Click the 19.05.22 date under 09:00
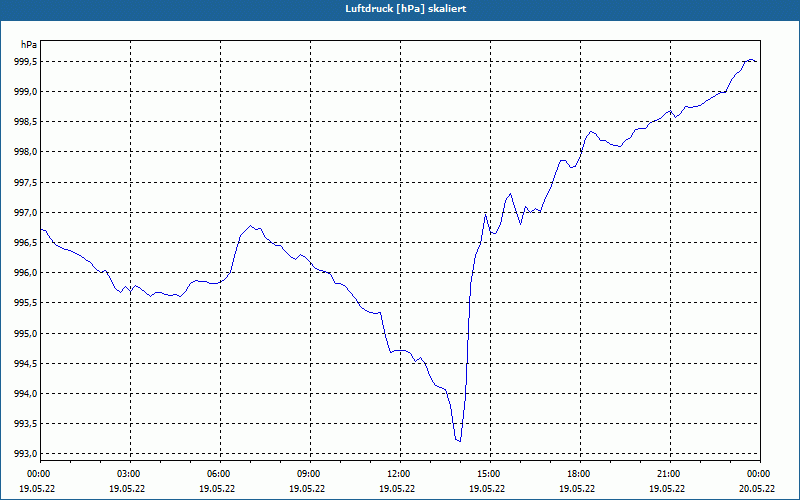 (307, 489)
